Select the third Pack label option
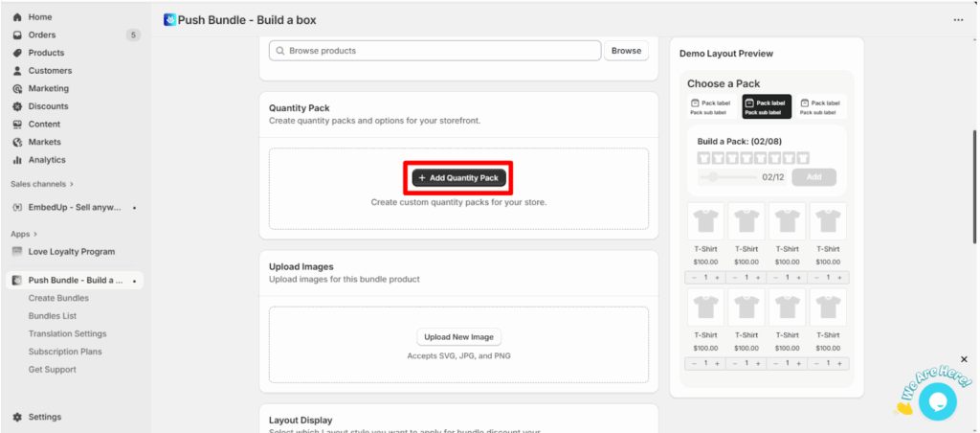 821,107
